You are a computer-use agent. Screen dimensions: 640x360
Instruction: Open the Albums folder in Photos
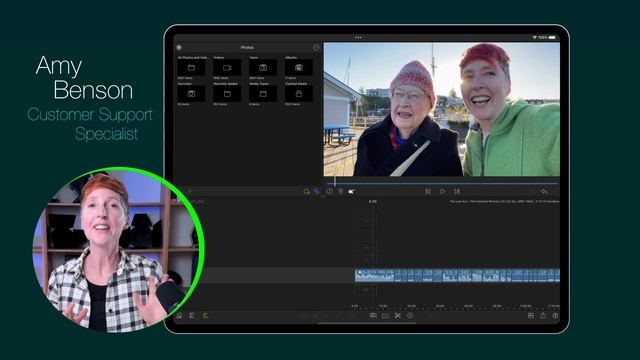(299, 68)
